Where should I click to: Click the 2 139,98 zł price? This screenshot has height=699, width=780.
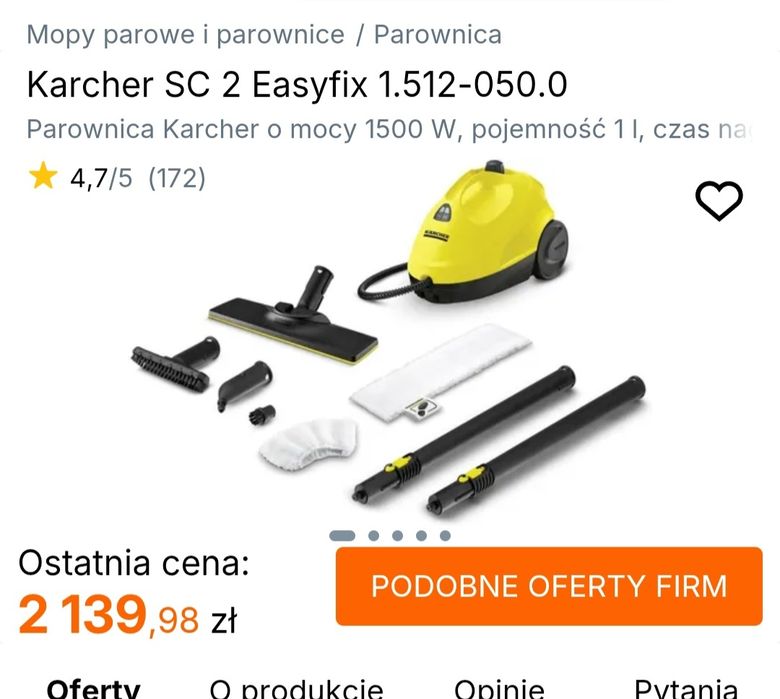127,616
